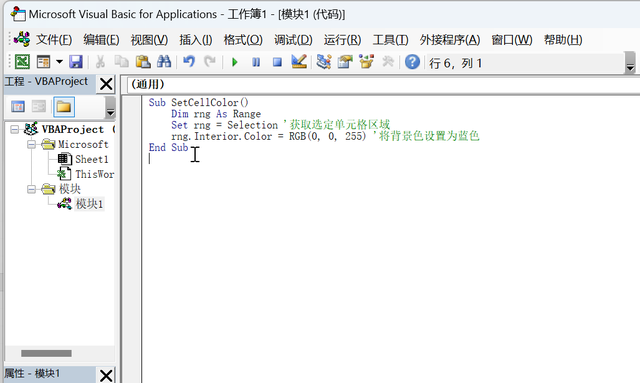
Task: Undo the last action
Action: pyautogui.click(x=189, y=62)
